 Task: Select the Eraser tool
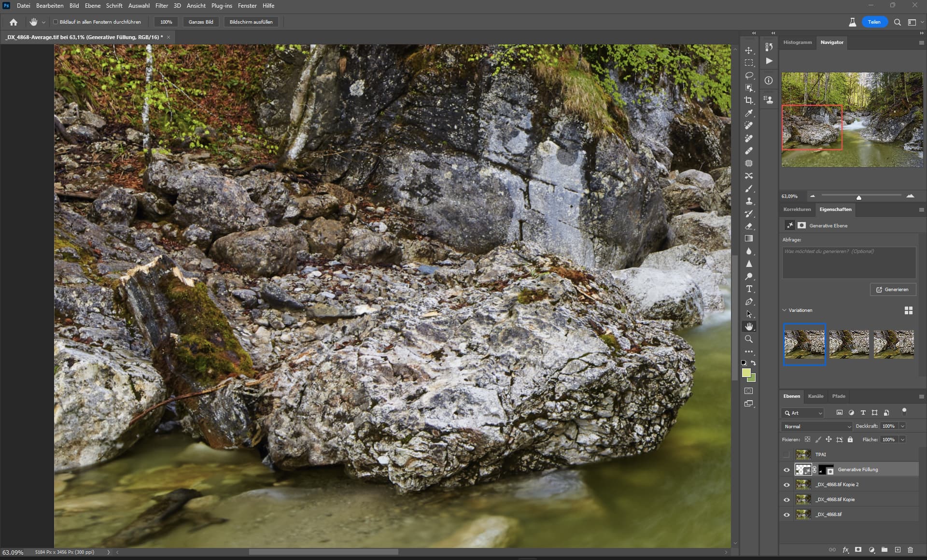click(x=749, y=226)
